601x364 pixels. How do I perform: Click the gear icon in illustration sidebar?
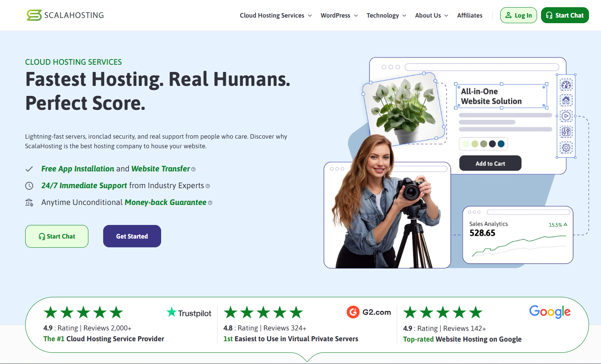566,147
